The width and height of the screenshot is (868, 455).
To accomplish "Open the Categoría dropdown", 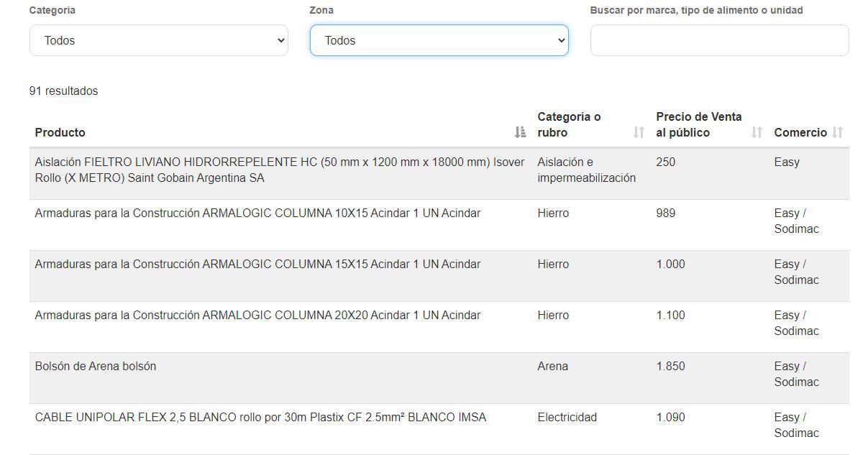I will pos(158,40).
